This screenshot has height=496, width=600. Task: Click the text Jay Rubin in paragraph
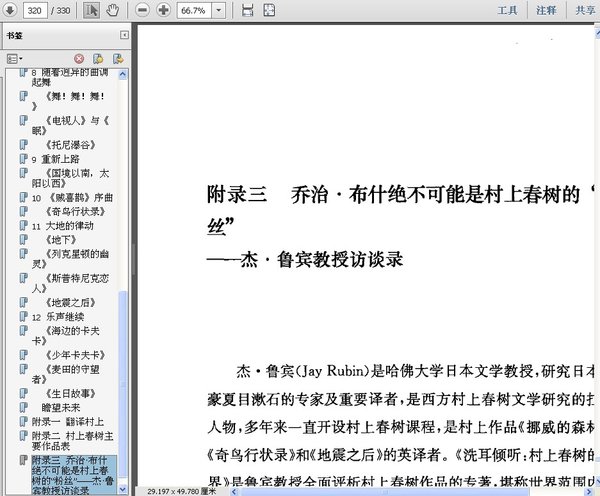click(331, 371)
